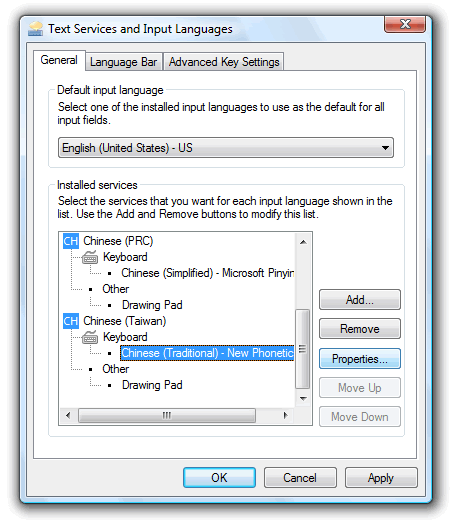
Task: Open the default input language dropdown
Action: click(226, 147)
